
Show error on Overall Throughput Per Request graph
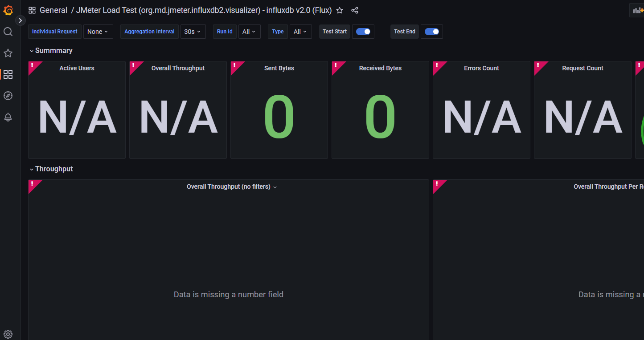(438, 184)
